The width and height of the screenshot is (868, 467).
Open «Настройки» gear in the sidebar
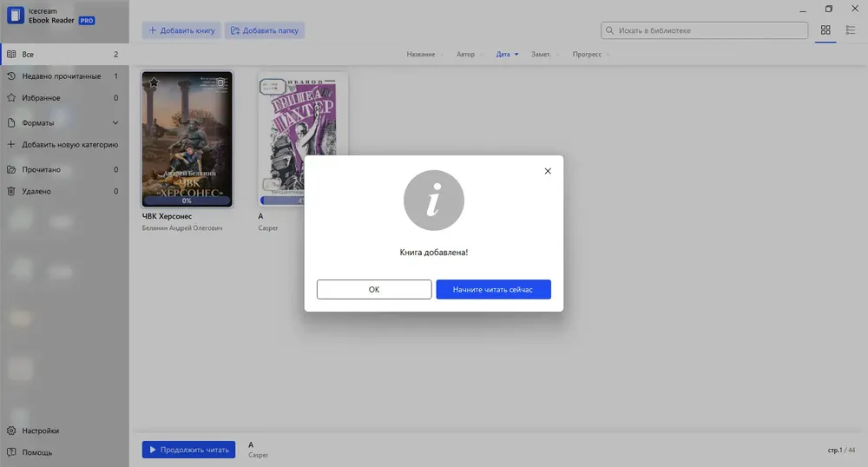click(x=11, y=431)
